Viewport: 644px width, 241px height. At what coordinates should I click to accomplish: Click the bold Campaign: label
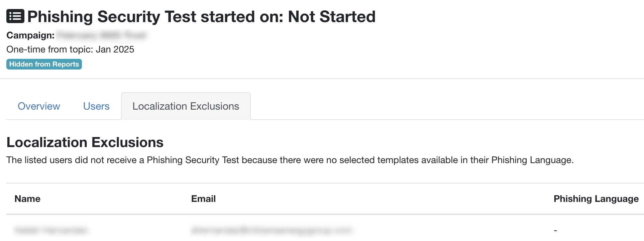click(x=30, y=35)
